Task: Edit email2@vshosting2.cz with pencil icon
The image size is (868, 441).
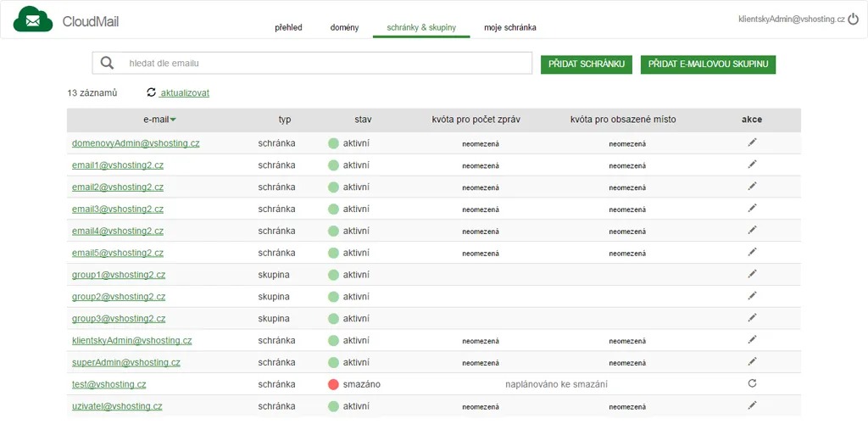Action: tap(752, 186)
